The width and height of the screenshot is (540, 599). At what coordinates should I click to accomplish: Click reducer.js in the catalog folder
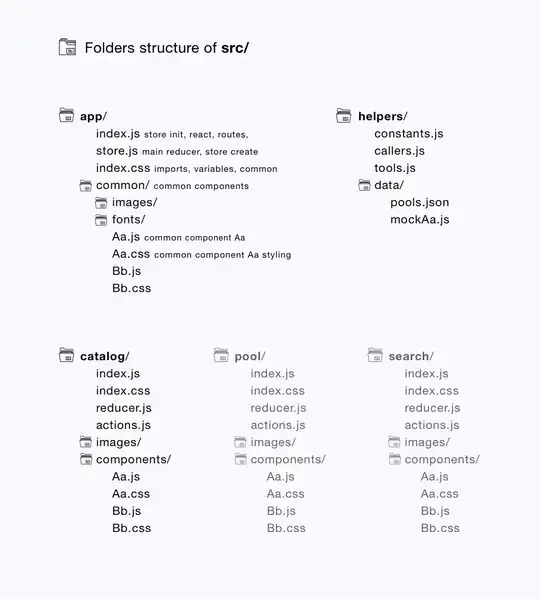[123, 408]
